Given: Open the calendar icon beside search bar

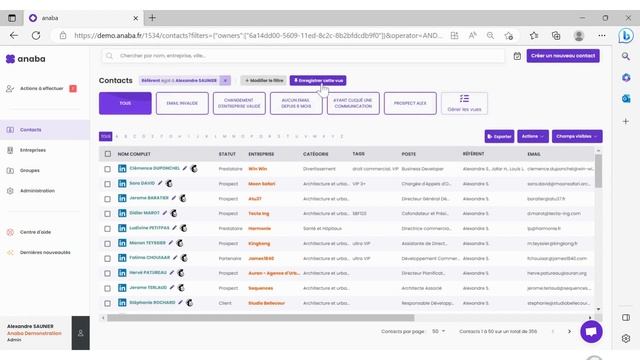Looking at the screenshot, I should (x=517, y=56).
